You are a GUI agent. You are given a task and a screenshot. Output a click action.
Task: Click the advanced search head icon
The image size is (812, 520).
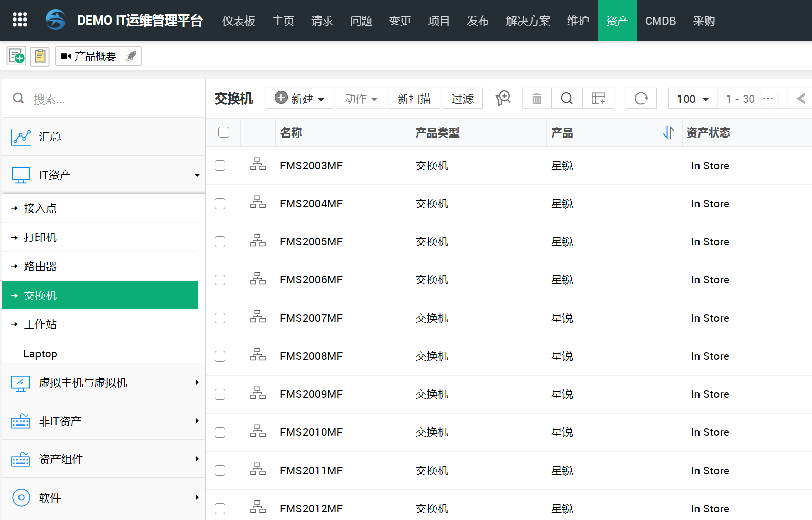503,98
